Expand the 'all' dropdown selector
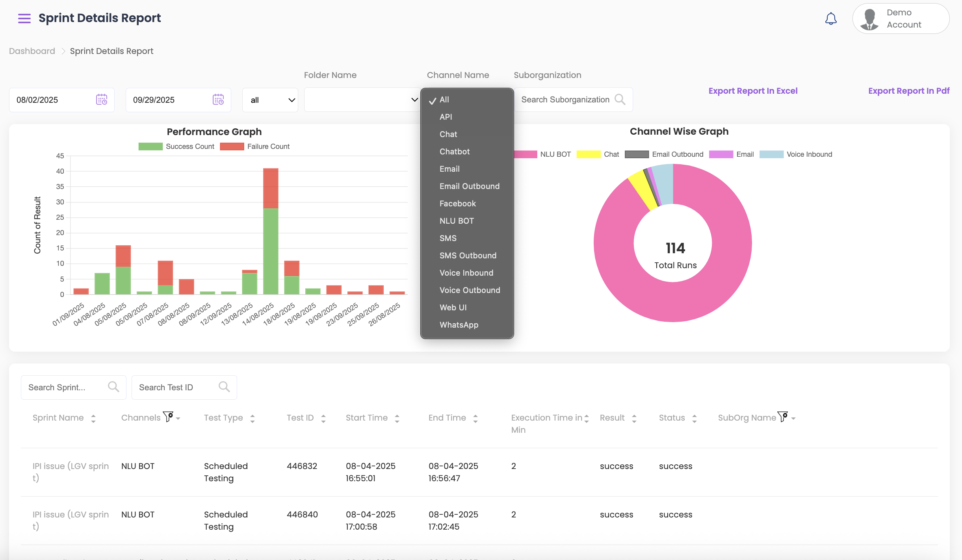 click(270, 100)
